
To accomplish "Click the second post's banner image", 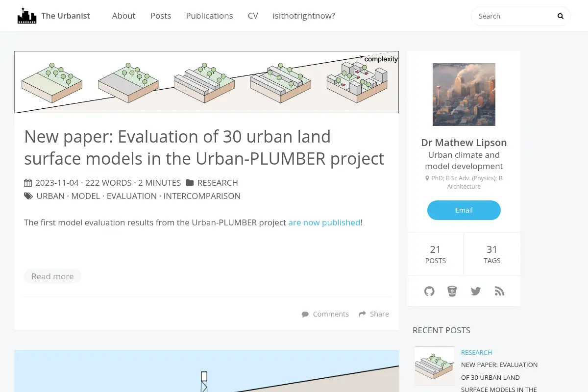I will 206,371.
